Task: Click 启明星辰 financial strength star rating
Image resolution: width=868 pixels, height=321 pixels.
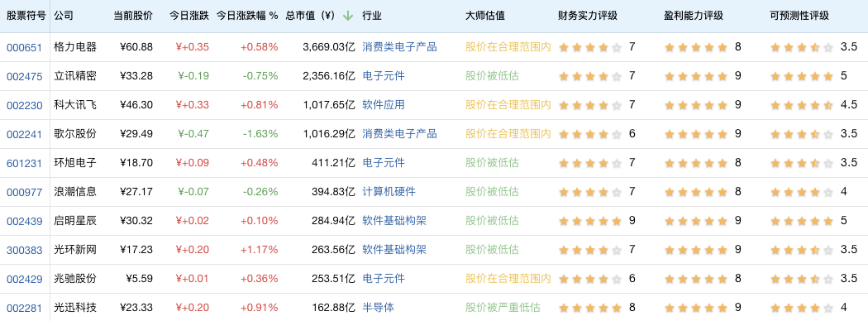Action: [590, 221]
